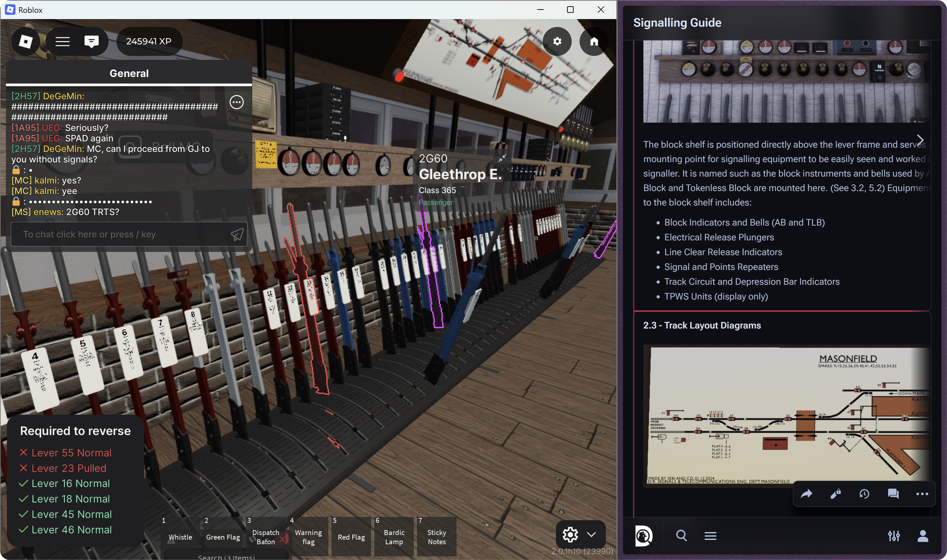Equip the Red Flag item
This screenshot has width=947, height=560.
[x=351, y=537]
